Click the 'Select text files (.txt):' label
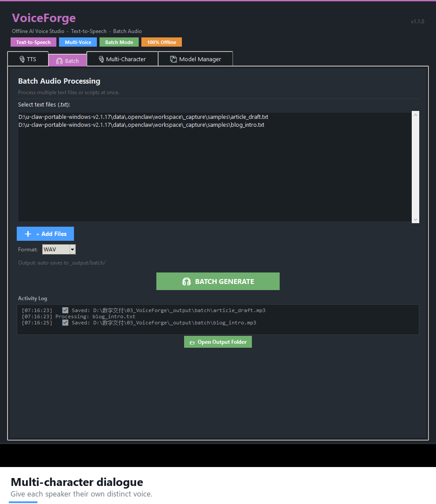 [44, 104]
